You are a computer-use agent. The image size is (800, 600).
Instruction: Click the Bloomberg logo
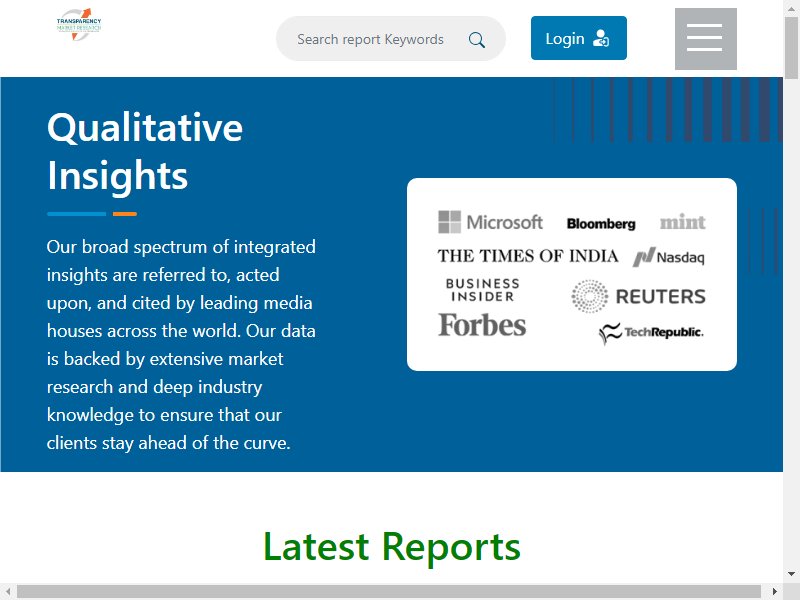601,223
